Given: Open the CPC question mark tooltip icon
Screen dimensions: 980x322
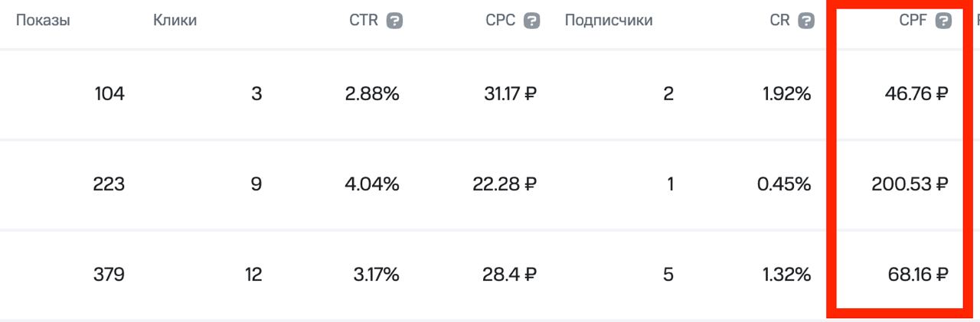Looking at the screenshot, I should pos(531,21).
